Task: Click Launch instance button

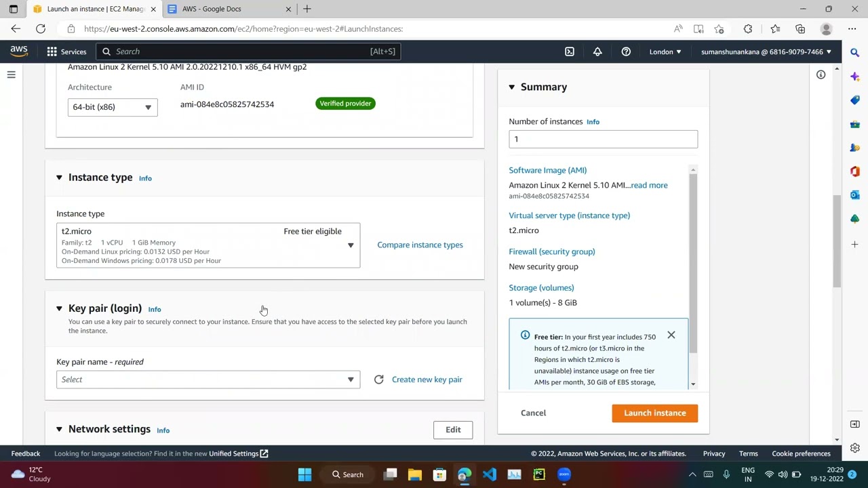Action: click(654, 413)
